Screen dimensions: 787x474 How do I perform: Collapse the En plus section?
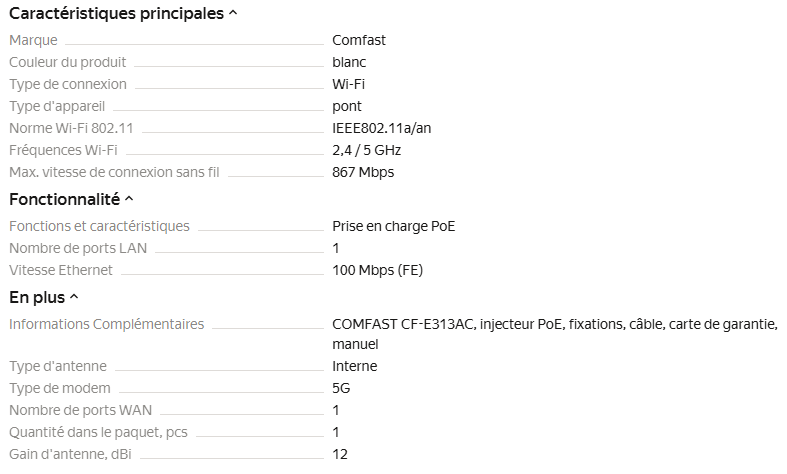coord(74,297)
